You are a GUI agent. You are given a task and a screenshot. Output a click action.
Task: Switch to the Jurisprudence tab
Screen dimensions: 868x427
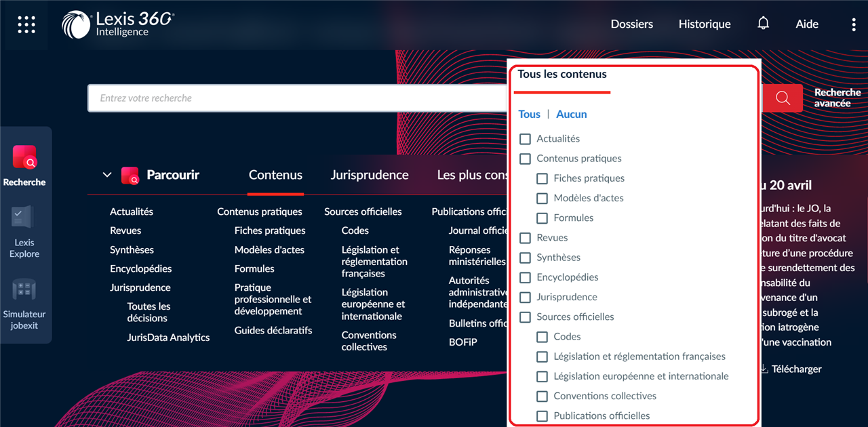[x=370, y=175]
